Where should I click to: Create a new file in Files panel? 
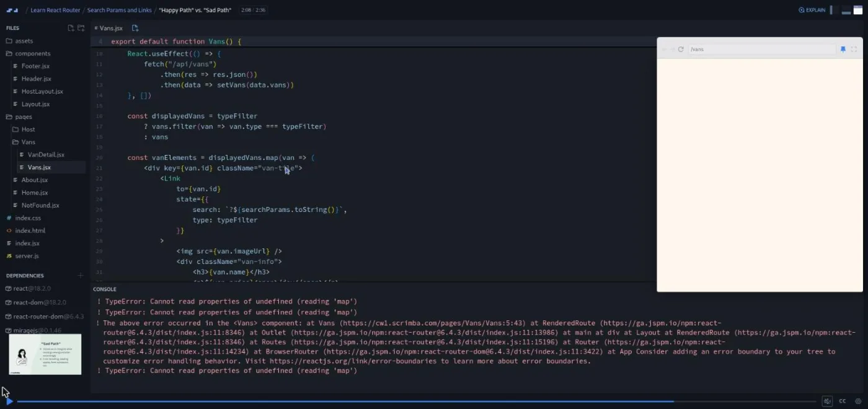(71, 28)
